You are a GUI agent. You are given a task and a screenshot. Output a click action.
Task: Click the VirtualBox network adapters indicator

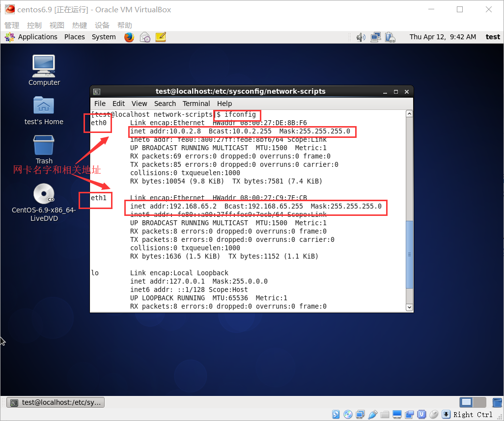coord(360,414)
